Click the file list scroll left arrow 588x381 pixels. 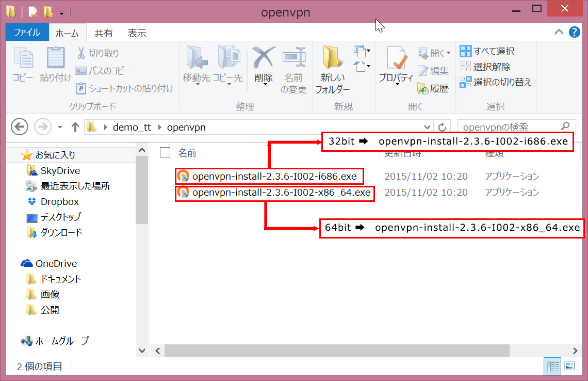pos(158,351)
